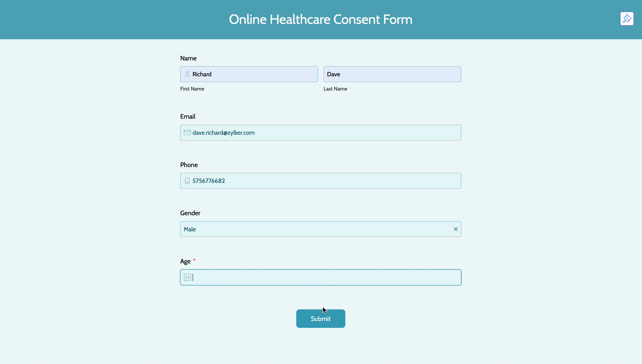Click into the Phone number field
Viewport: 642px width, 364px height.
pyautogui.click(x=325, y=181)
